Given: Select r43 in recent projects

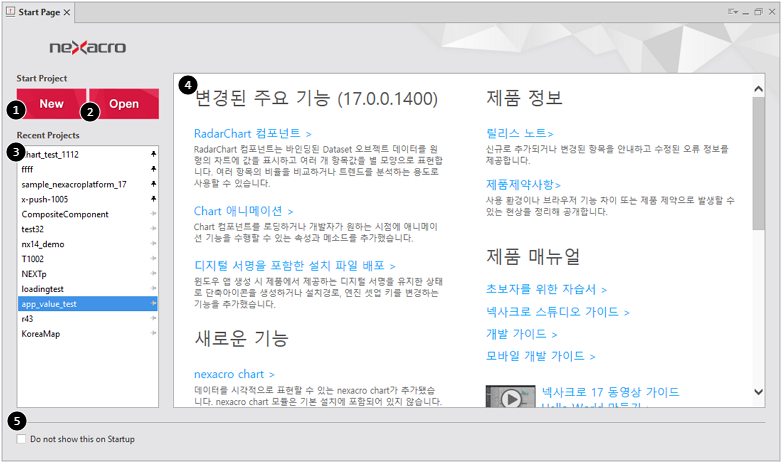Looking at the screenshot, I should [87, 319].
